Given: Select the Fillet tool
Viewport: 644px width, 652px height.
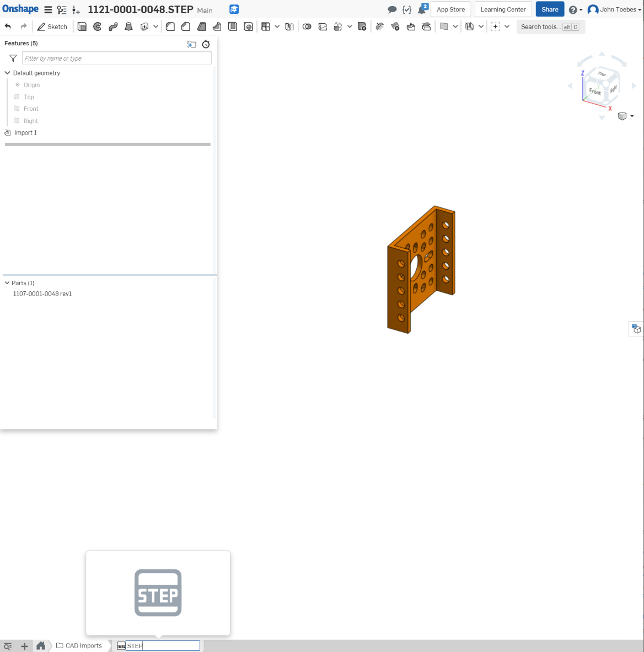Looking at the screenshot, I should click(x=170, y=26).
